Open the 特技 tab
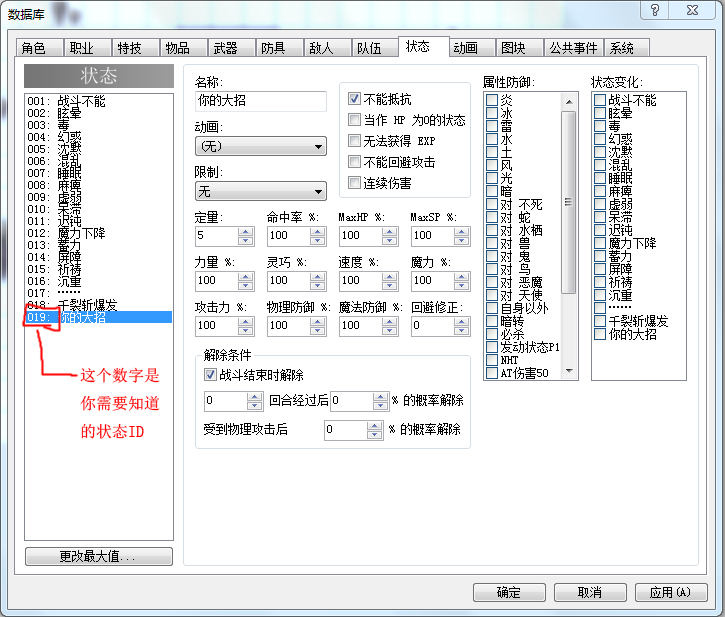This screenshot has height=617, width=725. coord(135,48)
